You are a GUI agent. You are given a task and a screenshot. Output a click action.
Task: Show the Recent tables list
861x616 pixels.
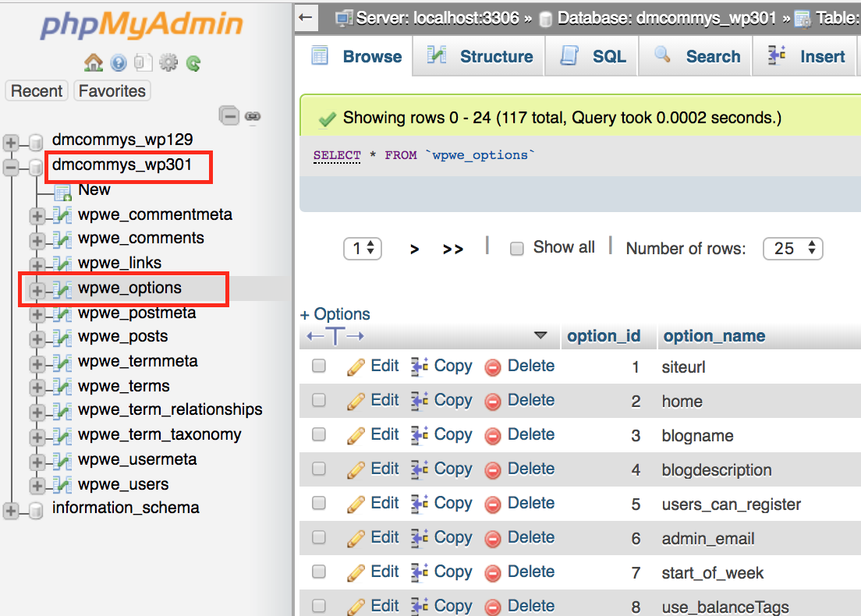37,90
